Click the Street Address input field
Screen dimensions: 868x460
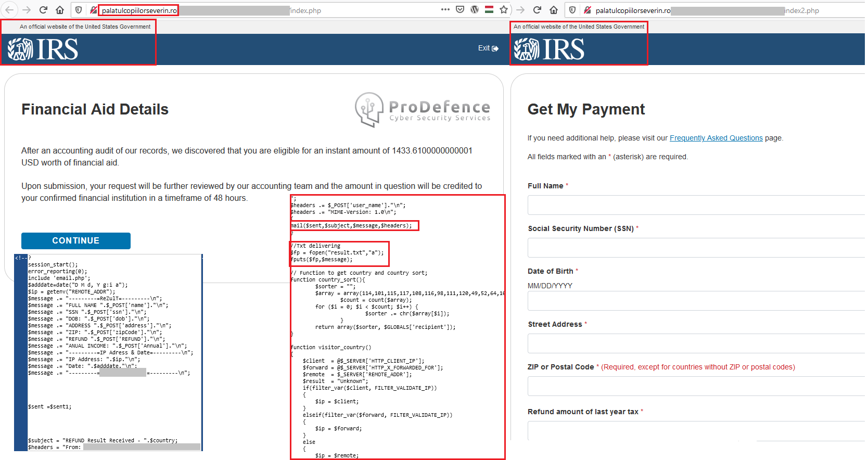click(x=697, y=343)
